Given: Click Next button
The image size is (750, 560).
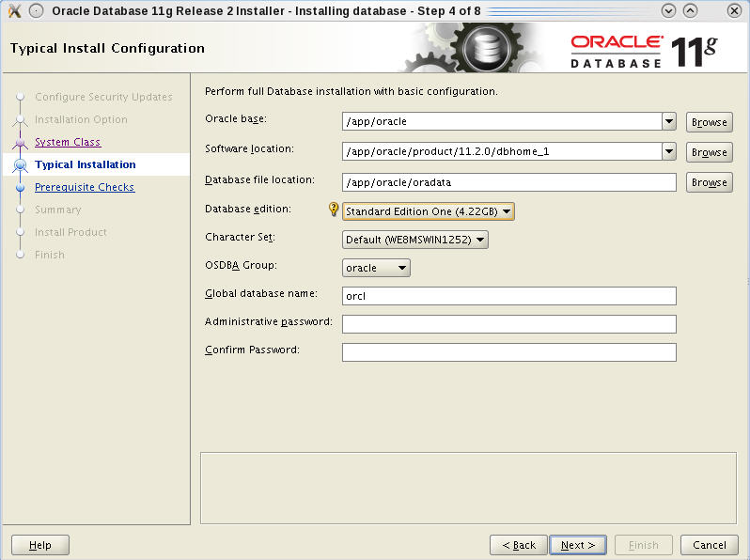Looking at the screenshot, I should 578,545.
